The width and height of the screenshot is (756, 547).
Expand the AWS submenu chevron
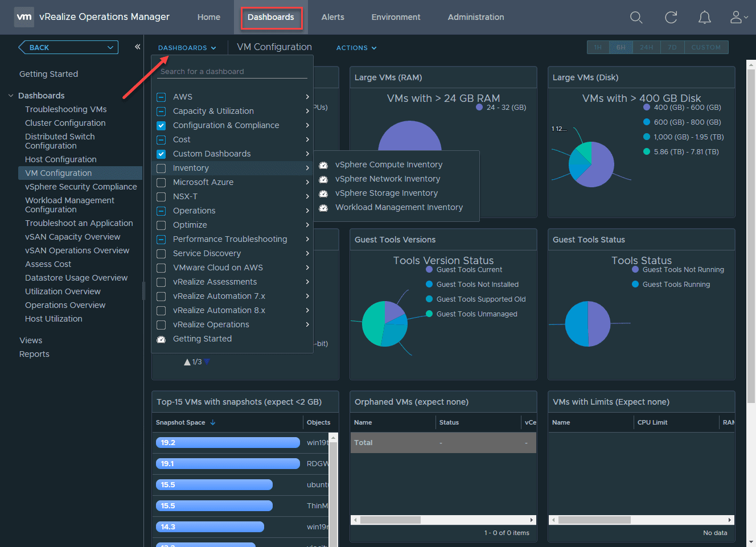click(x=306, y=96)
